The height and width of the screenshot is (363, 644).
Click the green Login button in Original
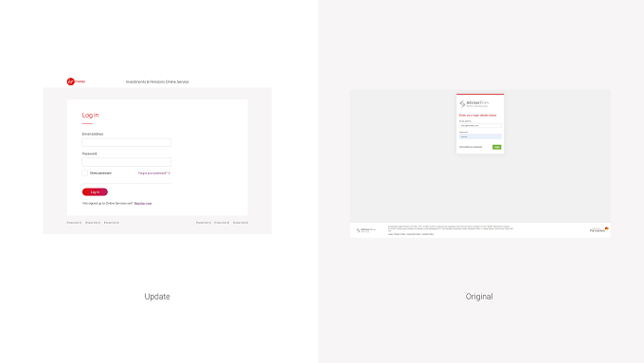click(x=496, y=147)
